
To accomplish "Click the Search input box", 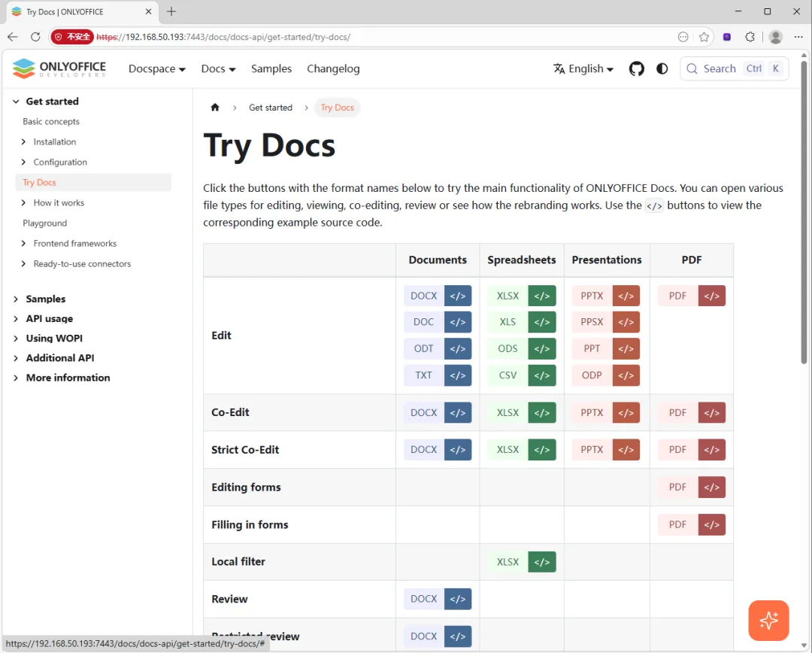I will [x=734, y=68].
